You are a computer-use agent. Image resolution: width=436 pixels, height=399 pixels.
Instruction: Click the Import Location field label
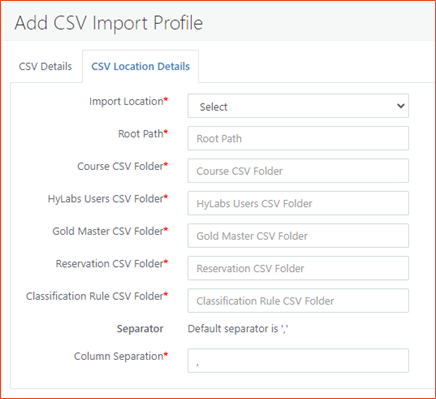coord(128,101)
